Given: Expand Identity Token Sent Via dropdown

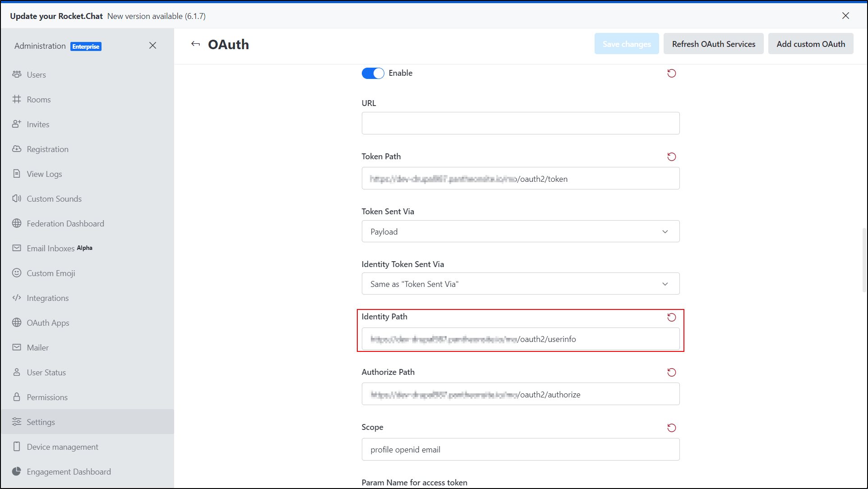Looking at the screenshot, I should click(x=520, y=284).
